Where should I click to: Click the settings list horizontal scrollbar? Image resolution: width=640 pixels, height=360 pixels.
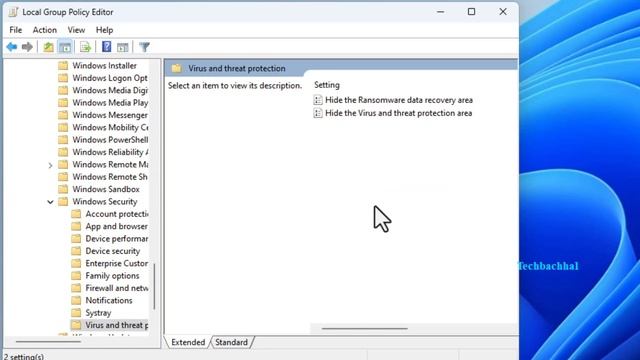[x=364, y=328]
